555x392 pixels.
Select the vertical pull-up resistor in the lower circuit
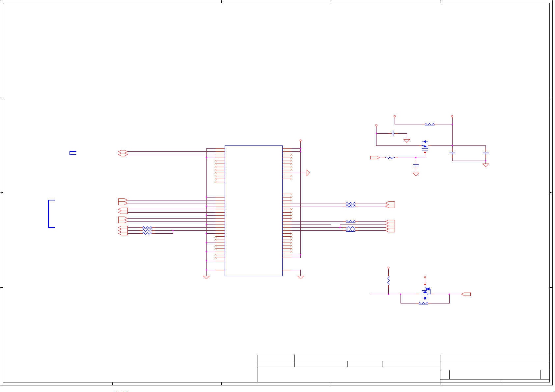(389, 281)
